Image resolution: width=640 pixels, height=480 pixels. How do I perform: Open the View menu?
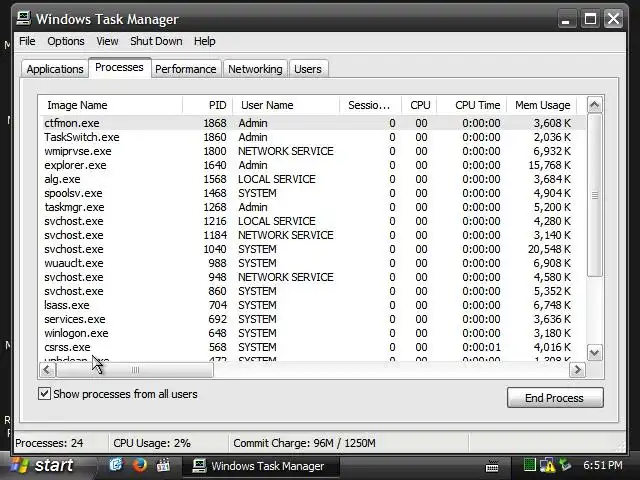click(107, 41)
